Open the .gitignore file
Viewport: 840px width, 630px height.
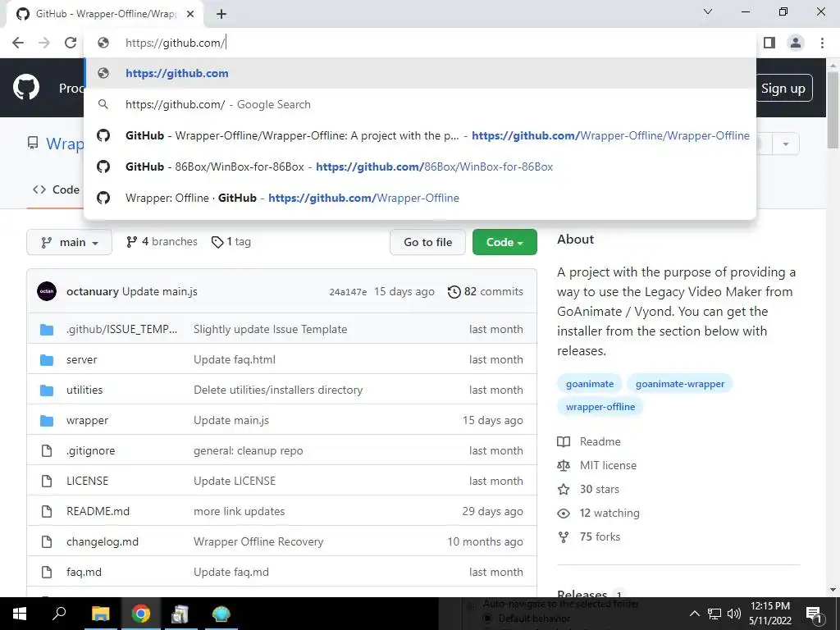click(x=90, y=450)
